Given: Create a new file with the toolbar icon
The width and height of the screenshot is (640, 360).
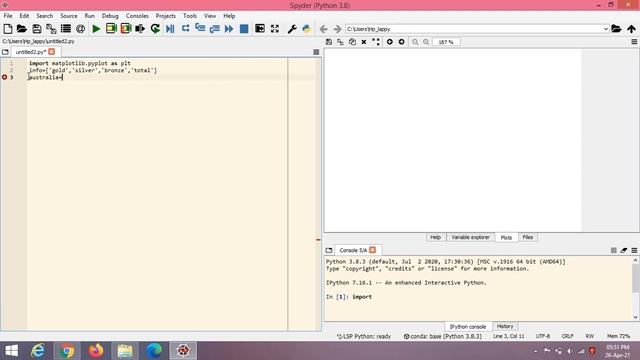Looking at the screenshot, I should coord(8,29).
